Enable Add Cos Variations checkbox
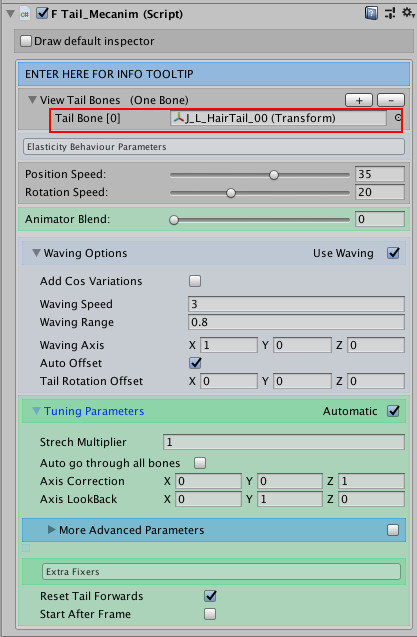 click(x=195, y=281)
